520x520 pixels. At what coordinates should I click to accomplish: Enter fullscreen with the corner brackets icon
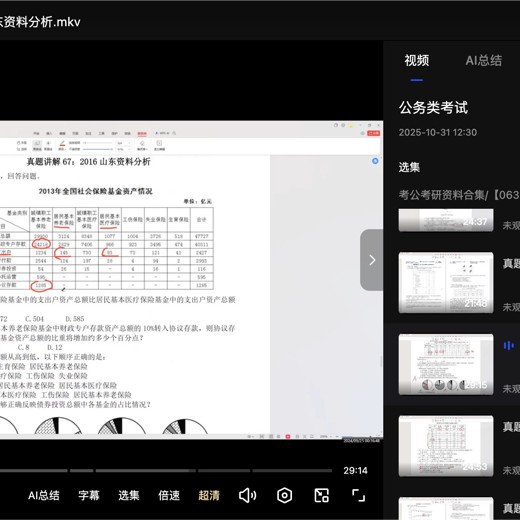click(x=359, y=496)
